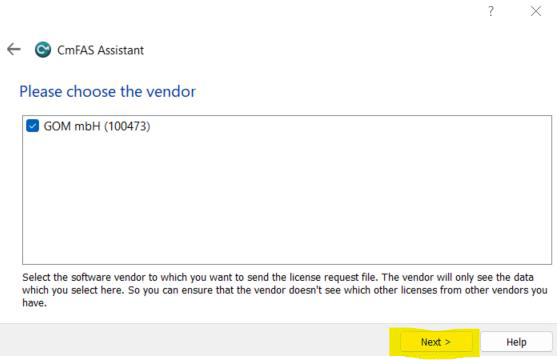The width and height of the screenshot is (557, 361).
Task: Click the teal circular icon beside the title
Action: pyautogui.click(x=43, y=50)
